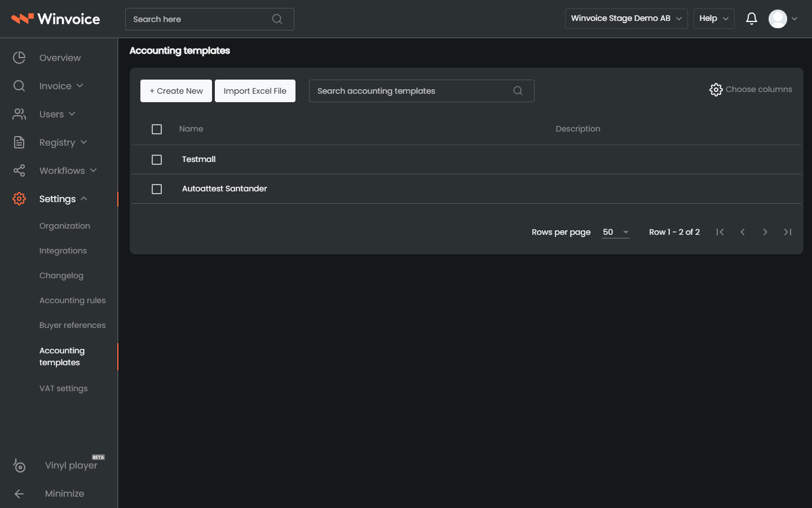The image size is (812, 508).
Task: Click the Choose columns label
Action: click(x=759, y=89)
